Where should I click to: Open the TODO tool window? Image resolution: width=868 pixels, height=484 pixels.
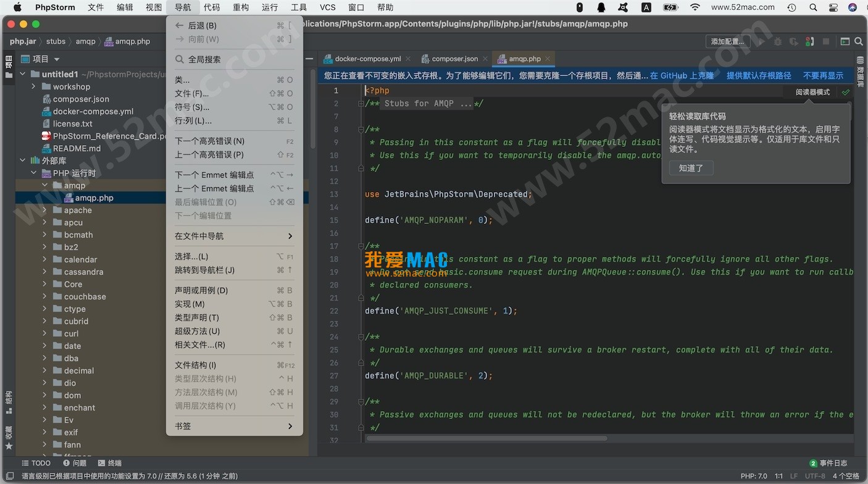point(36,463)
